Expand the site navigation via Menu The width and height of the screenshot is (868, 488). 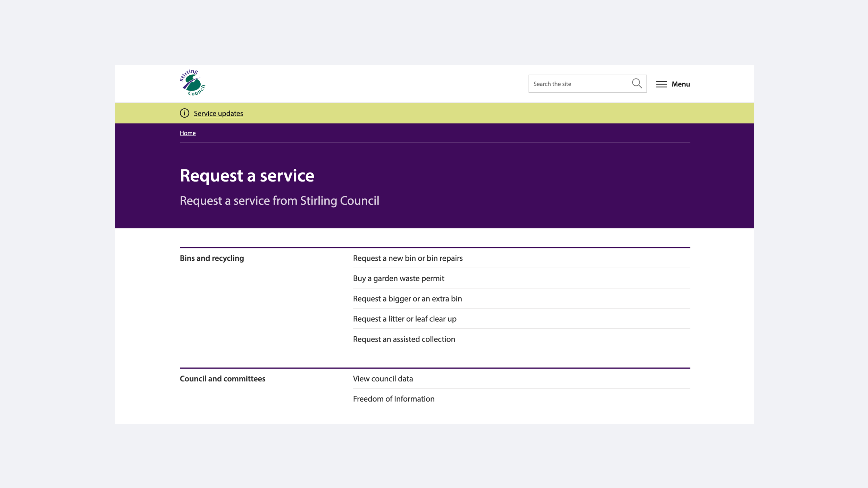(681, 84)
